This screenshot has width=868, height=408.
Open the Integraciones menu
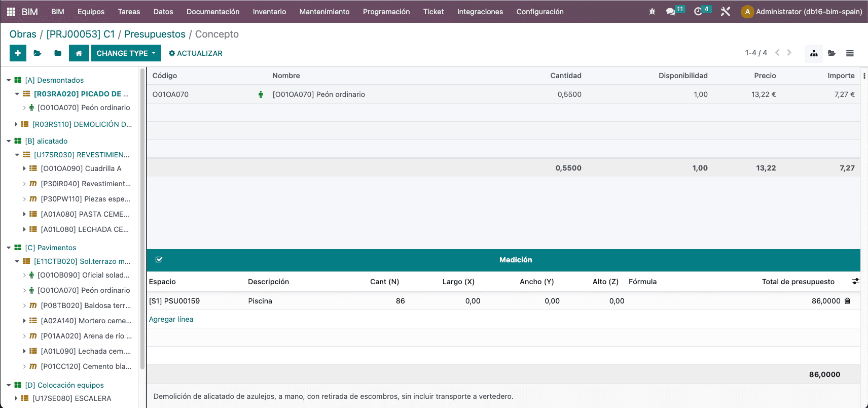[x=480, y=12]
